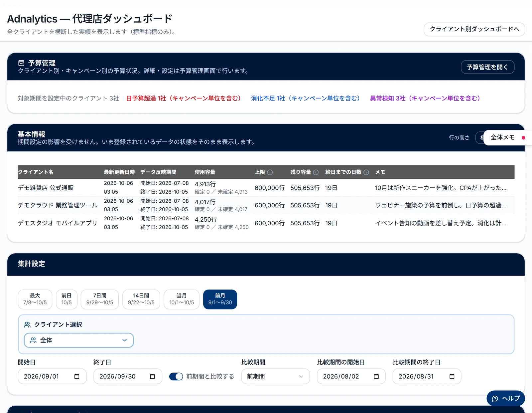
Task: Click client name デモクラウド 業務管理ツール
Action: (x=58, y=205)
